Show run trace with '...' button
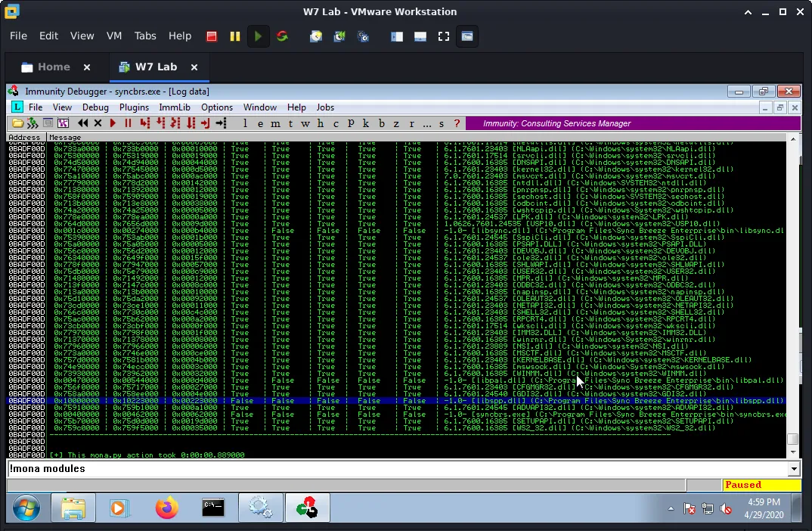Screen dimensions: 812x531 tap(426, 123)
